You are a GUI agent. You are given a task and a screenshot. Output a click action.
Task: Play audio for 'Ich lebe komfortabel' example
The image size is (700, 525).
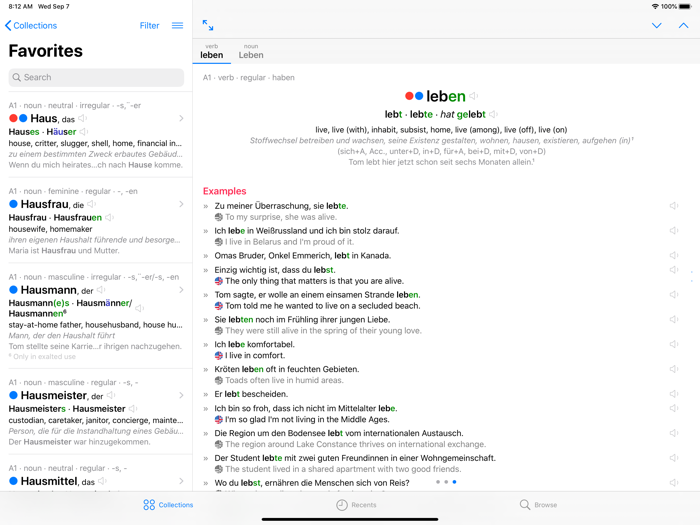674,344
